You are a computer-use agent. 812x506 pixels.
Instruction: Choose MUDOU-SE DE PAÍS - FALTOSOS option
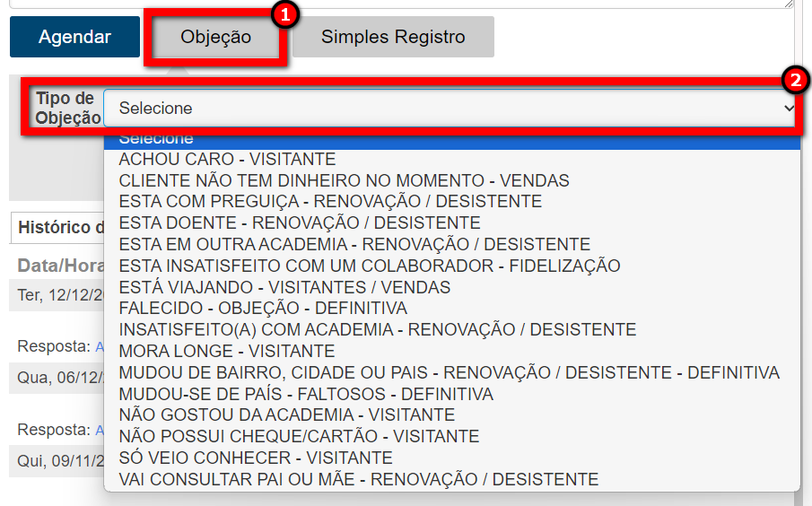tap(306, 394)
